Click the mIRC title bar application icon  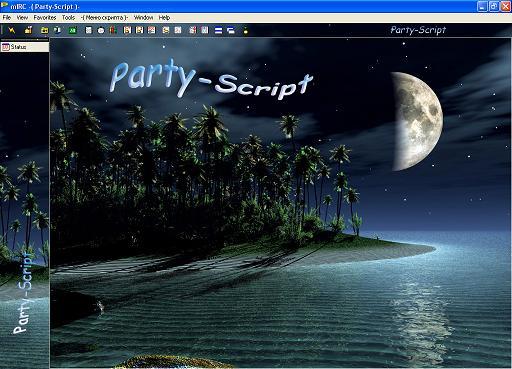tap(5, 6)
